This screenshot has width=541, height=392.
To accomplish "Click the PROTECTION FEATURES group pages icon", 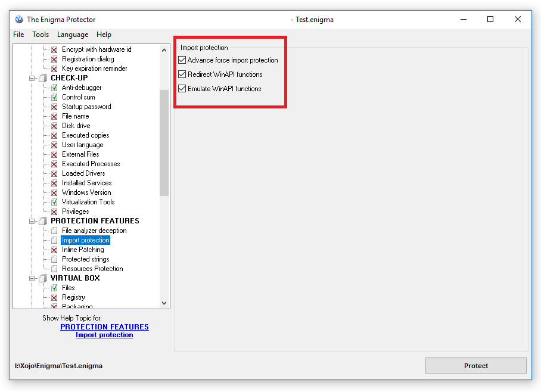I will tap(43, 221).
